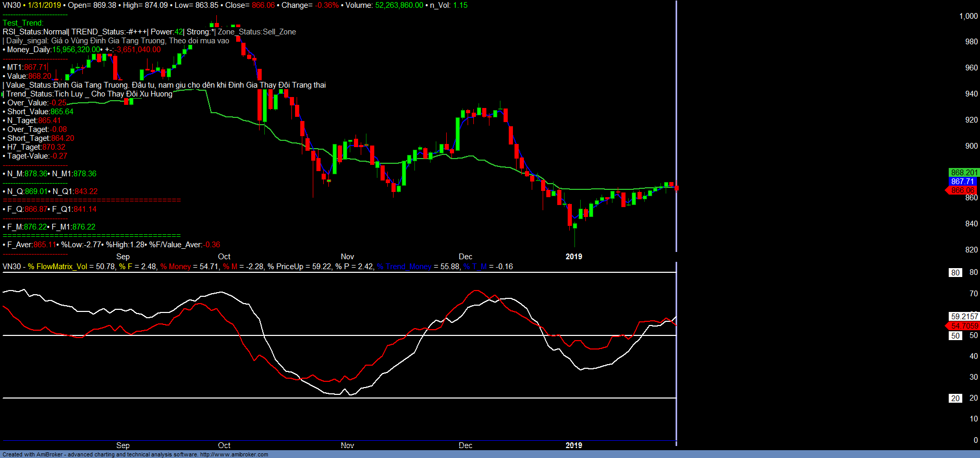Select Oct label on bottom indicator time axis
This screenshot has height=458, width=980.
tap(224, 445)
